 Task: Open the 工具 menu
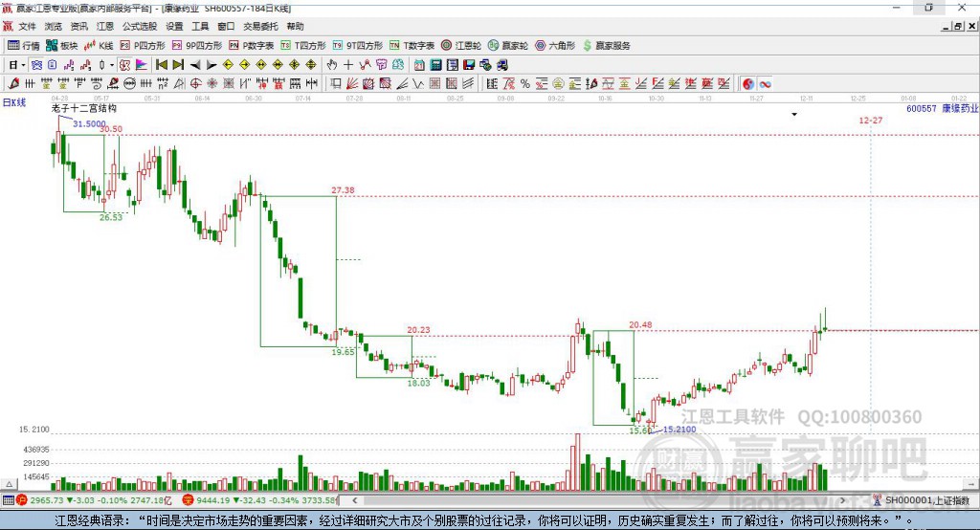pos(200,26)
